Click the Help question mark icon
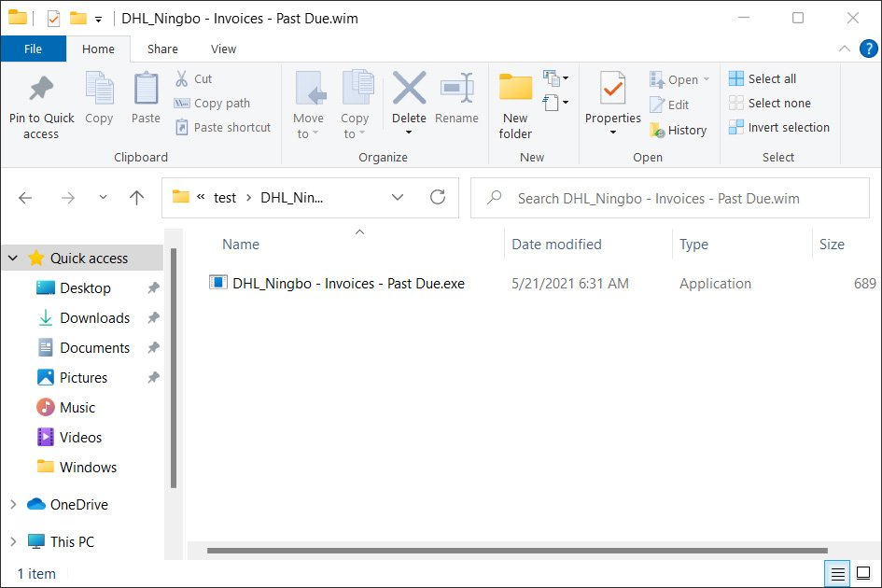The width and height of the screenshot is (882, 588). pos(869,49)
